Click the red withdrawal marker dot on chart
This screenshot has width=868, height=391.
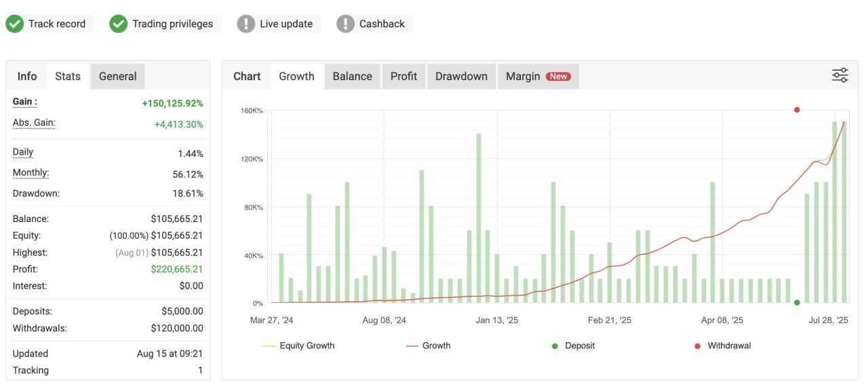pos(797,110)
